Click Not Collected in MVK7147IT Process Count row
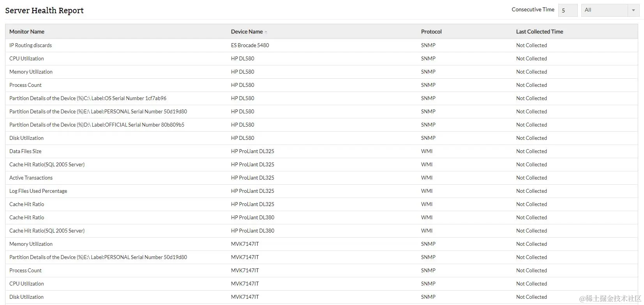Screen dimensions: 644x305 coord(531,270)
